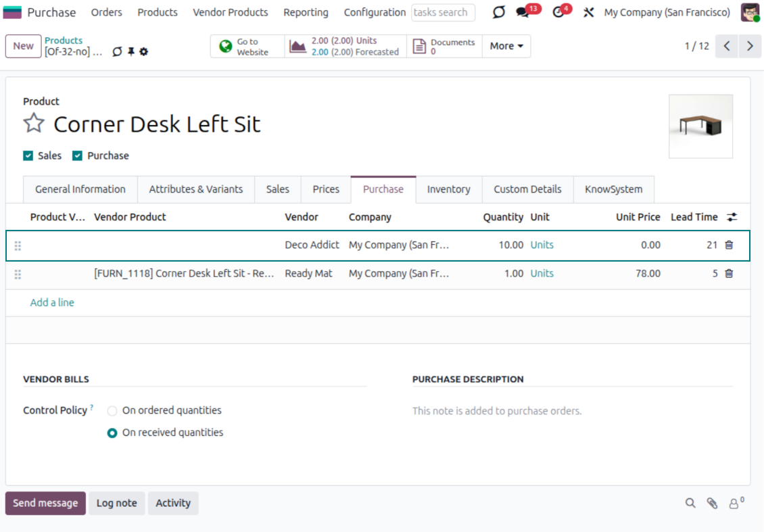The height and width of the screenshot is (532, 764).
Task: Open the activities clock icon
Action: pyautogui.click(x=558, y=13)
